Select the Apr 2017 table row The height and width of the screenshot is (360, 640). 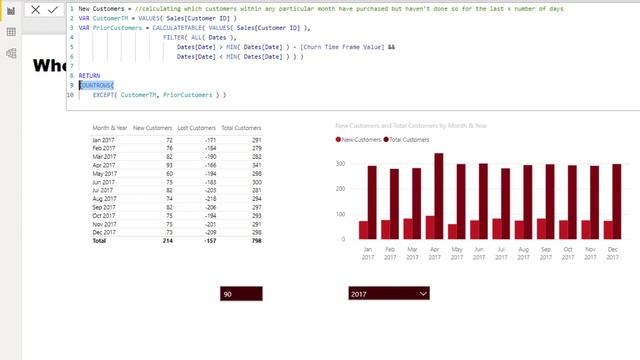point(177,165)
